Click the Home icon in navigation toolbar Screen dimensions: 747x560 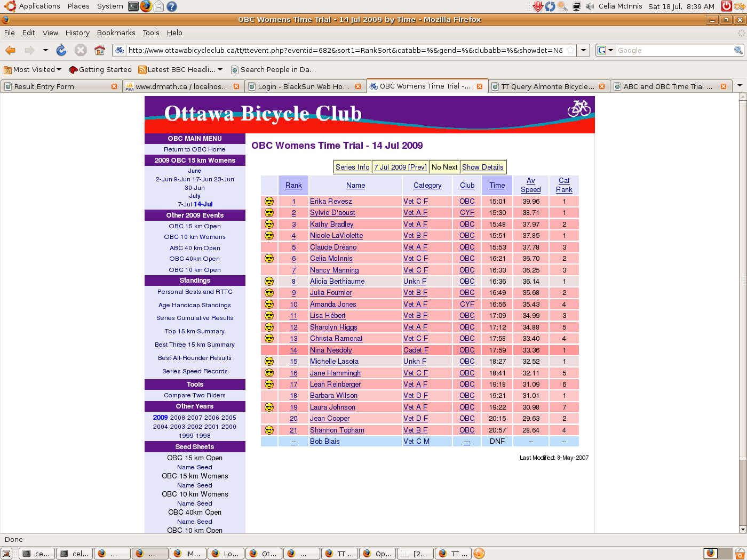click(100, 50)
